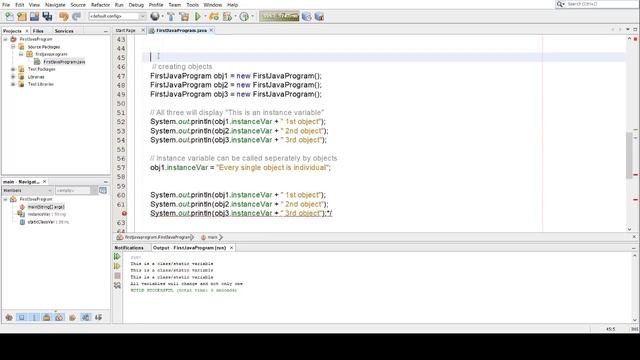Image resolution: width=640 pixels, height=360 pixels.
Task: Click the Output settings icon below Stop
Action: coord(117,285)
